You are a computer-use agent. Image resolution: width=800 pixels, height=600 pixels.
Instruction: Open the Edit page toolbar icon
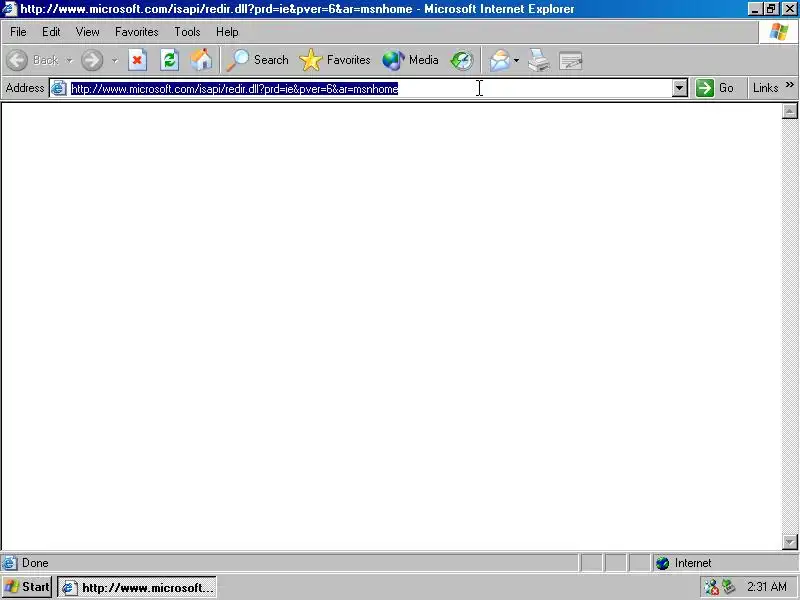(x=570, y=60)
